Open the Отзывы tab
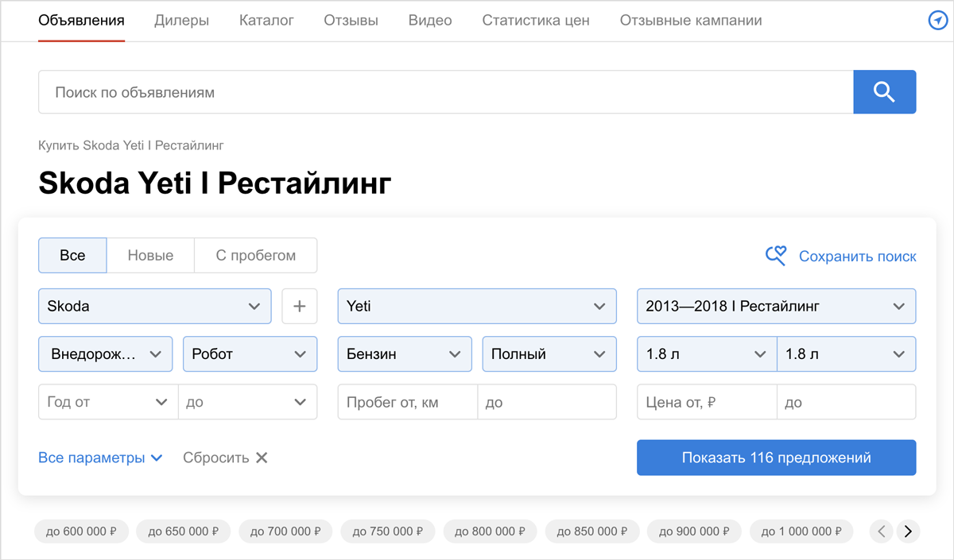Image resolution: width=954 pixels, height=560 pixels. (351, 21)
